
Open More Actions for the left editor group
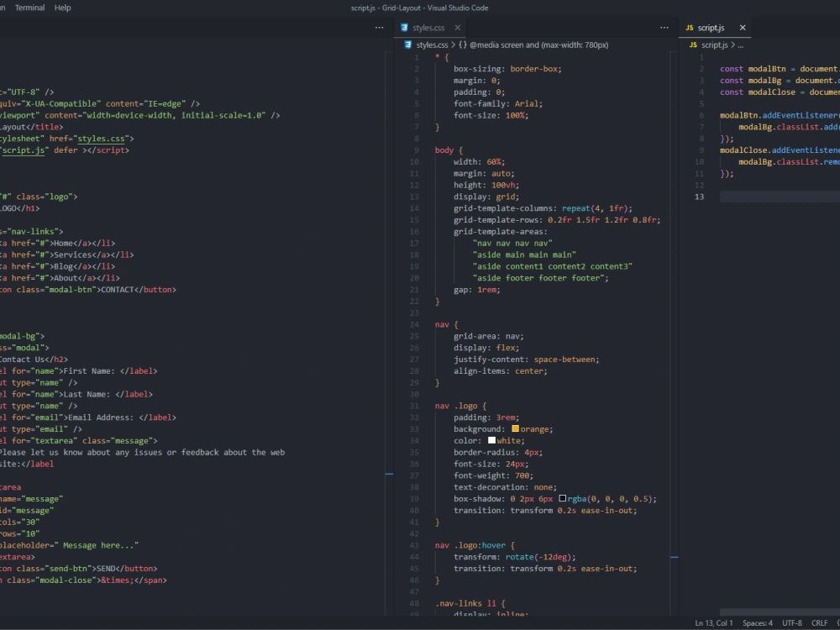click(380, 28)
